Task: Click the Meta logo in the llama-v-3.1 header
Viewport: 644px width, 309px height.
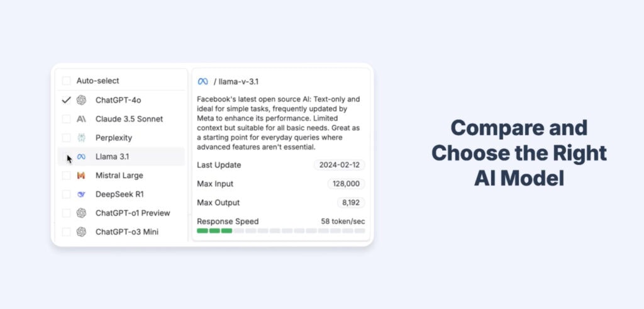Action: click(203, 82)
